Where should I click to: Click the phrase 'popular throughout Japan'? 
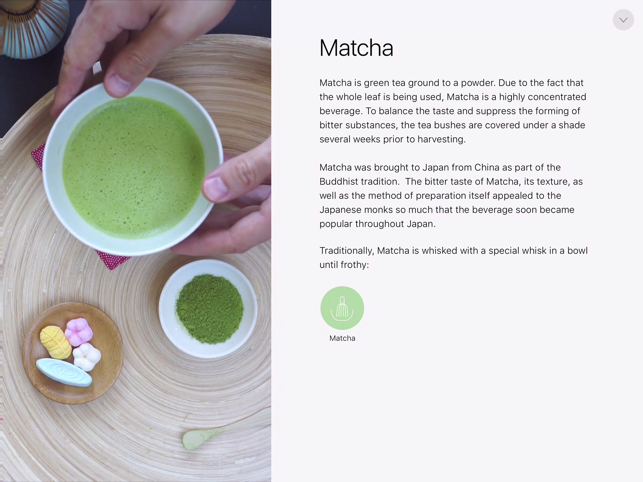pos(376,224)
